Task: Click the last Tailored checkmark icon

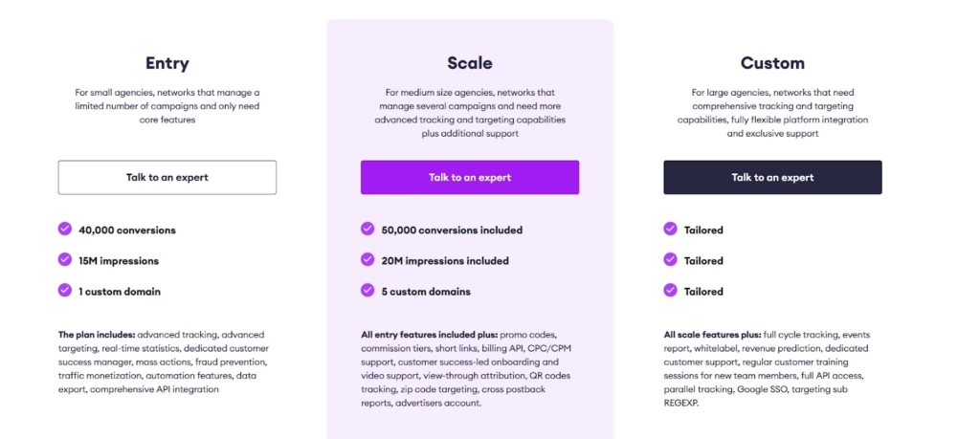Action: click(x=670, y=290)
